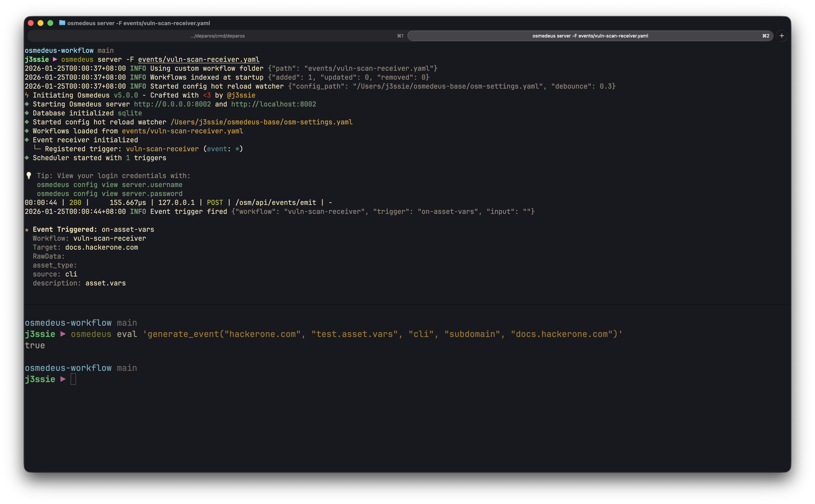Click the 'sqlite' database text

[130, 113]
